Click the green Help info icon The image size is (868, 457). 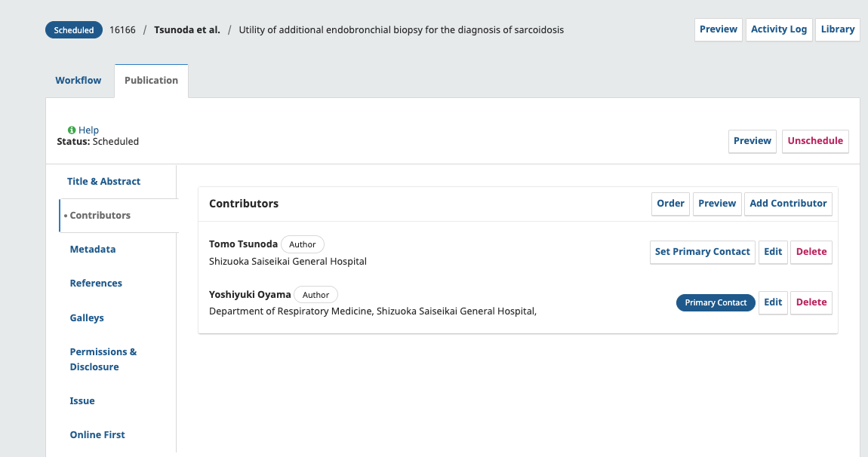click(x=72, y=130)
